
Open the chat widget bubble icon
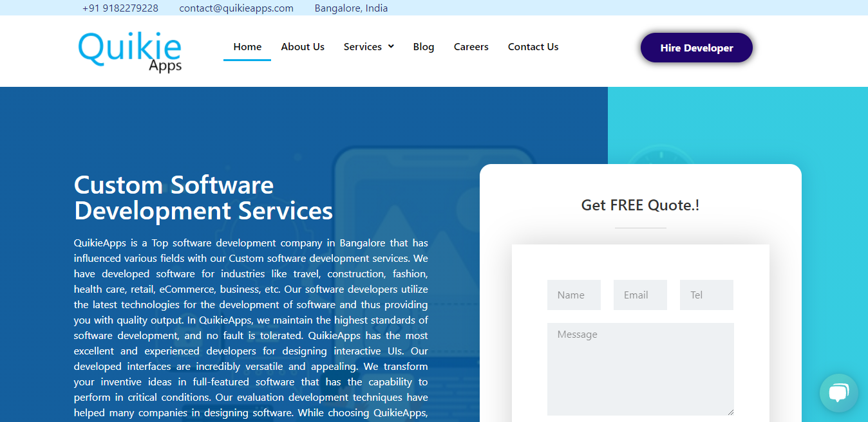pos(838,392)
